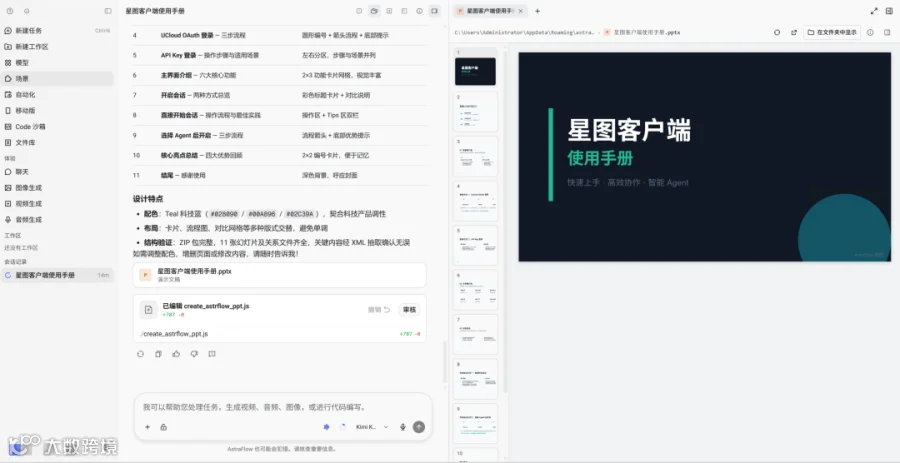Click the send arrow button
Screen dimensions: 900x463
(420, 427)
